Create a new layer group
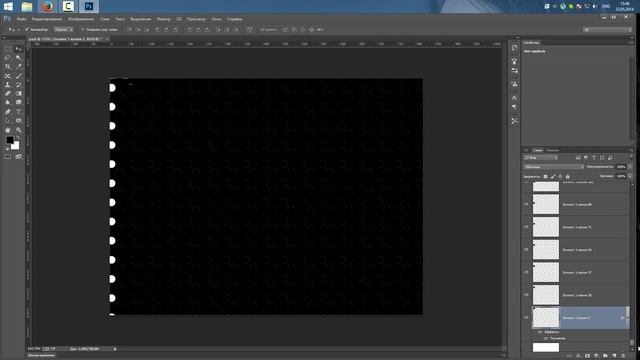Screen dimensions: 640x360 [x=605, y=356]
